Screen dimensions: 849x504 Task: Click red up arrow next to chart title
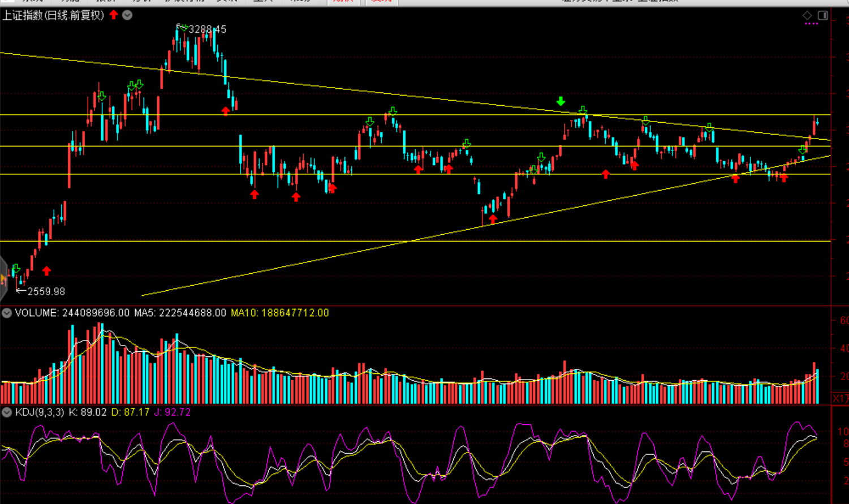click(x=114, y=15)
